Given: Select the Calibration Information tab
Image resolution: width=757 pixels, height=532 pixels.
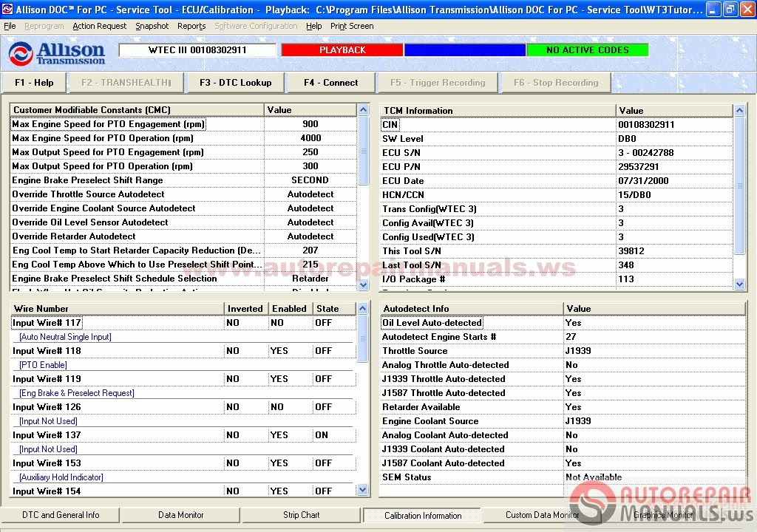Looking at the screenshot, I should point(422,516).
